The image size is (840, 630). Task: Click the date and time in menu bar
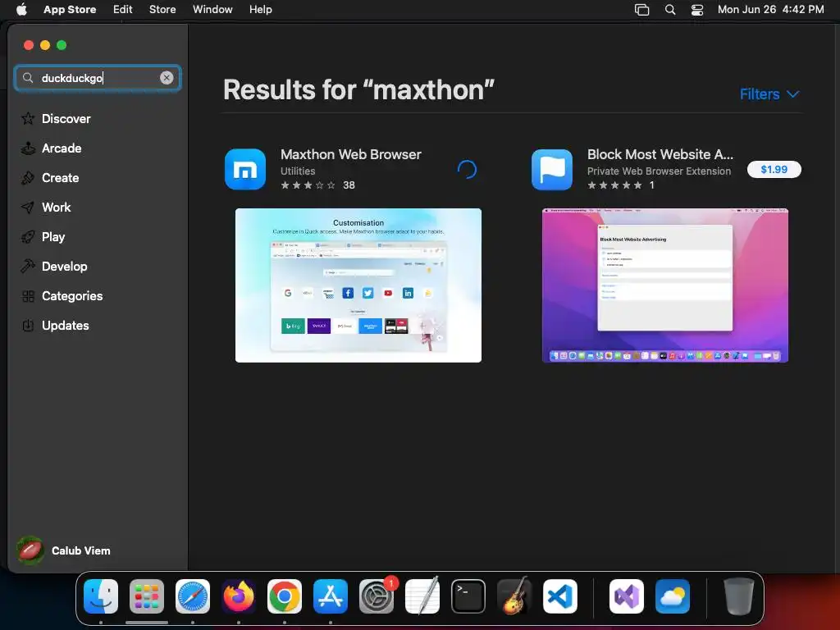[x=770, y=9]
